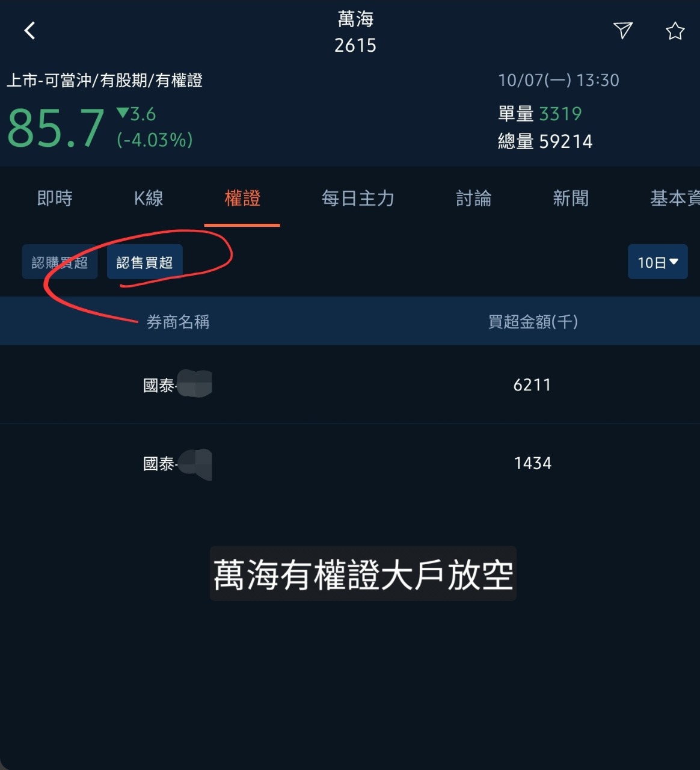Add 萬海 to favorites with star icon
The height and width of the screenshot is (770, 700).
pyautogui.click(x=675, y=31)
